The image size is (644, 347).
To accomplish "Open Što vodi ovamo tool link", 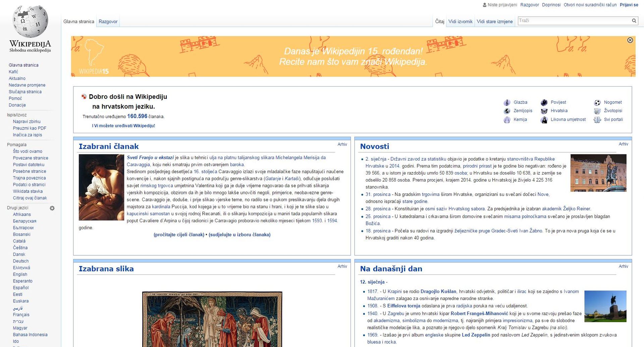I will (x=28, y=151).
